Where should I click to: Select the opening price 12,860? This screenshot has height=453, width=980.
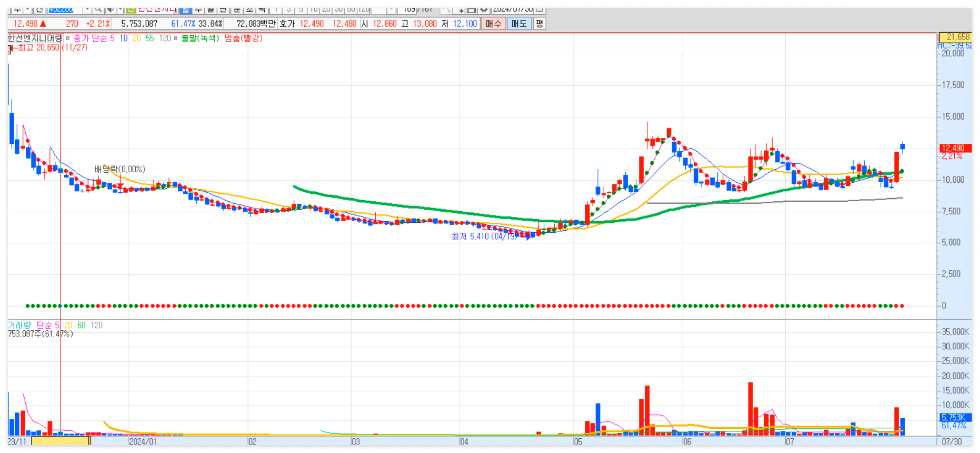click(385, 24)
